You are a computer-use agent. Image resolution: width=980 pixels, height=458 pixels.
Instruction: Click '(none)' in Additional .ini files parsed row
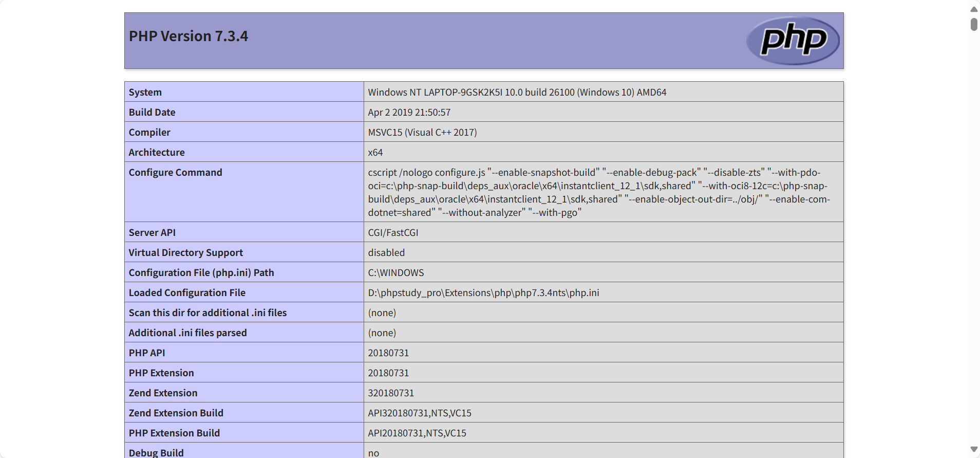pyautogui.click(x=382, y=333)
